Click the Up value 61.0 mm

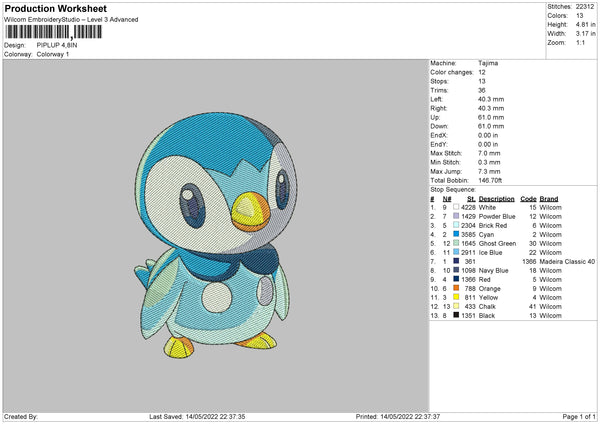[x=491, y=117]
